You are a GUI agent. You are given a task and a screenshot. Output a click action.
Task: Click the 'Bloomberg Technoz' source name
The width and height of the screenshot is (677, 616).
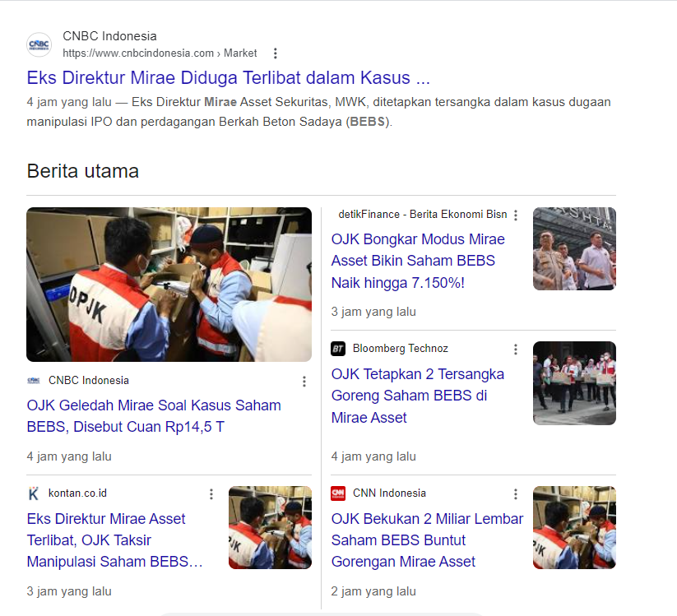(401, 349)
